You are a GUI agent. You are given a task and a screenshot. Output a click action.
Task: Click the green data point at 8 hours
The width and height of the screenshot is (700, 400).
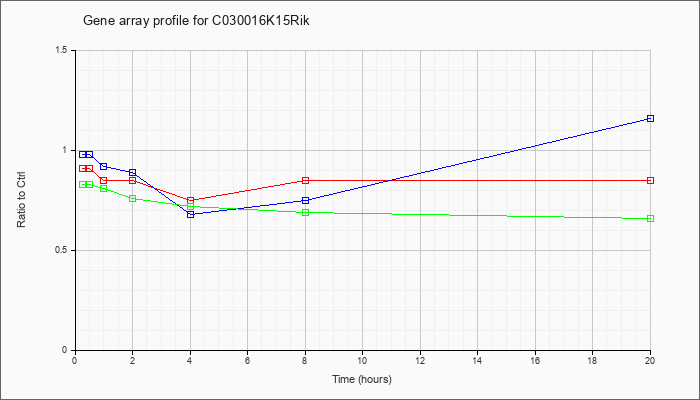(x=305, y=212)
